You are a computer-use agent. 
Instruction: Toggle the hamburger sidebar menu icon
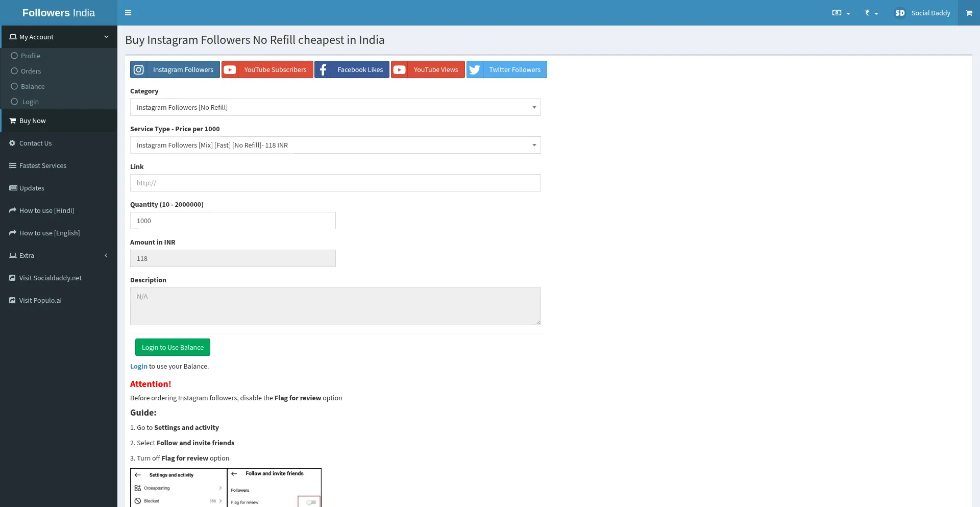(x=128, y=13)
